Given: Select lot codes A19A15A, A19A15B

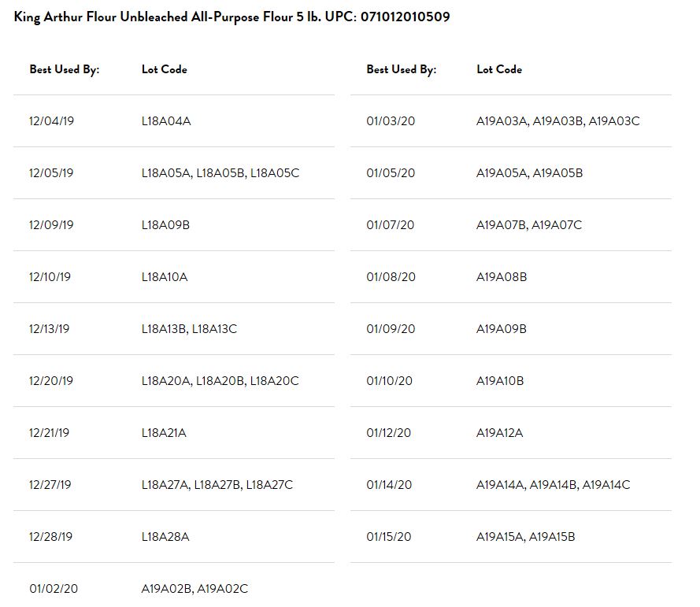Looking at the screenshot, I should pos(525,537).
